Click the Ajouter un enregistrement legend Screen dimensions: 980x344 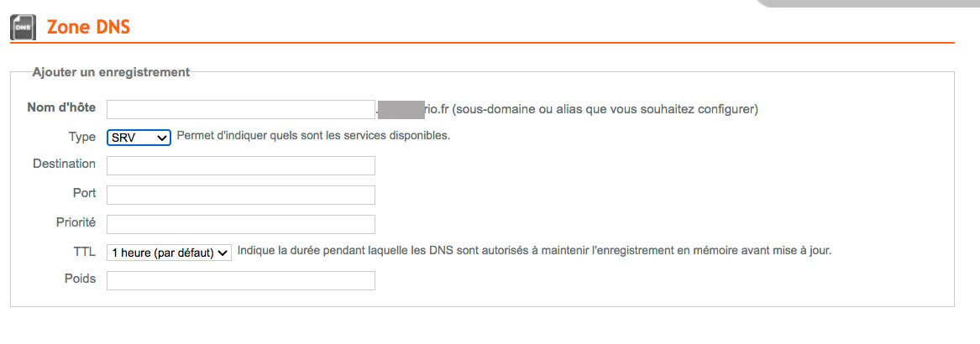click(111, 72)
